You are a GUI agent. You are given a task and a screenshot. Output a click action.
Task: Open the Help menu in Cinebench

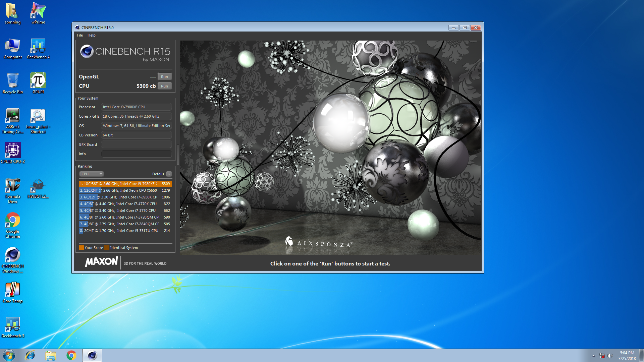pos(92,35)
